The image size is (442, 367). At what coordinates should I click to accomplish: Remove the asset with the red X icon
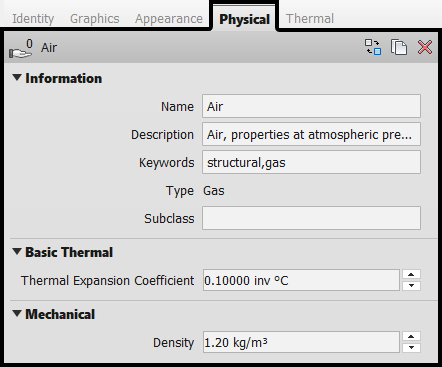pos(425,47)
